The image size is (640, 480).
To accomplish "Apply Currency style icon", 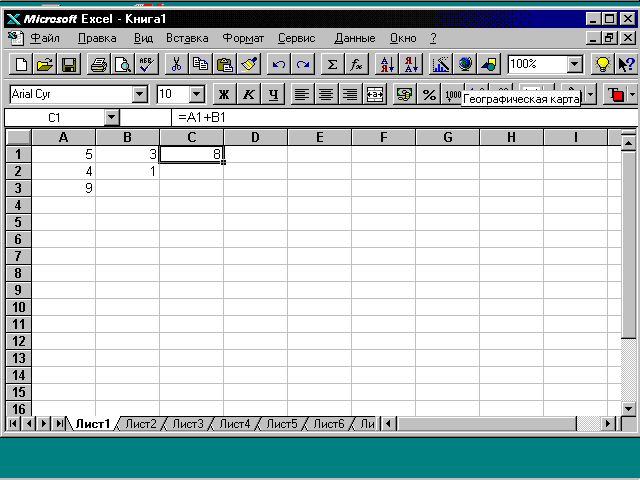I will tap(404, 95).
